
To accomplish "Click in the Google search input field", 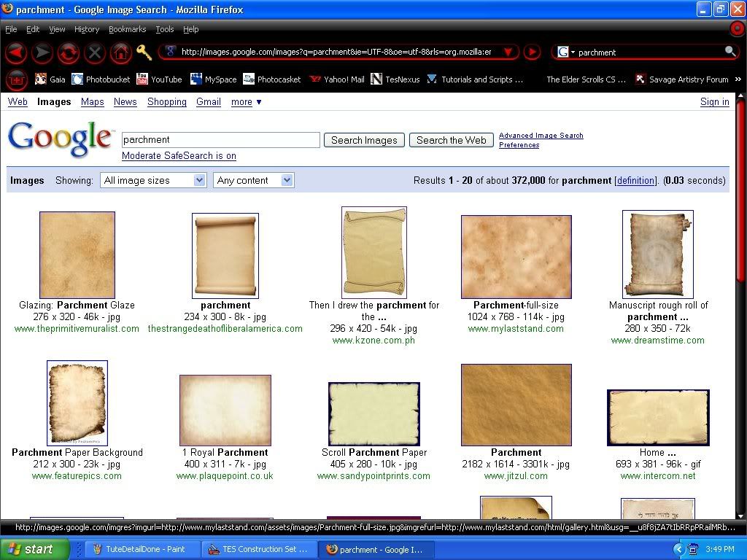I will point(221,140).
